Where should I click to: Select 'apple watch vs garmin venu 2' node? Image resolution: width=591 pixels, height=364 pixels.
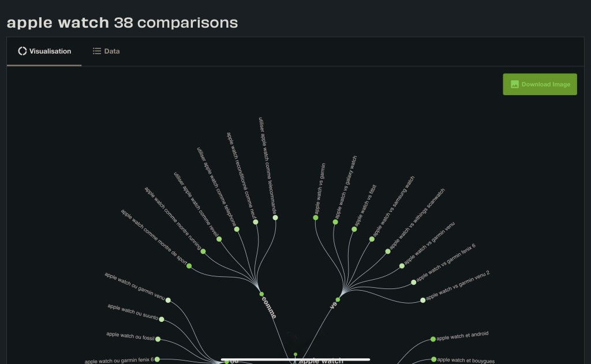(x=423, y=300)
